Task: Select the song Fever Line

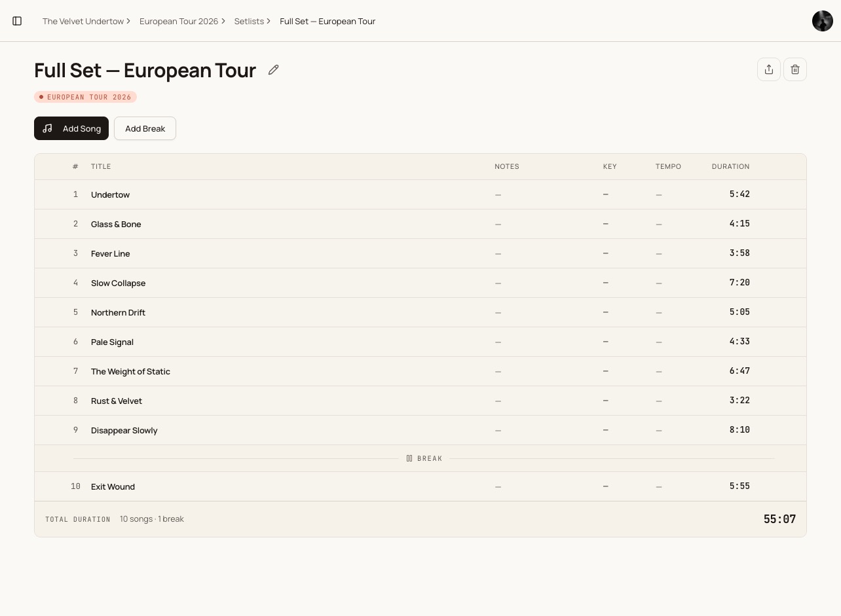Action: tap(110, 253)
